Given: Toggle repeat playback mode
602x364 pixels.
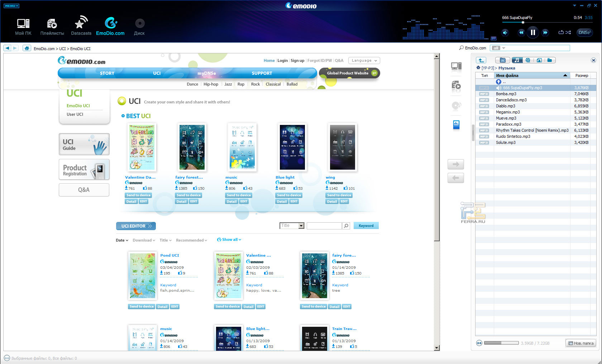Looking at the screenshot, I should click(561, 33).
